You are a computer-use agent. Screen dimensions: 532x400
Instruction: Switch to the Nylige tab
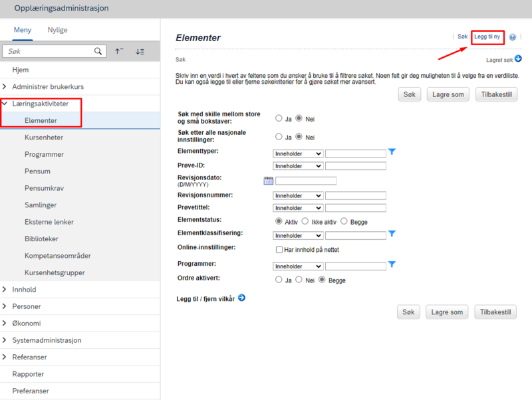pos(57,30)
